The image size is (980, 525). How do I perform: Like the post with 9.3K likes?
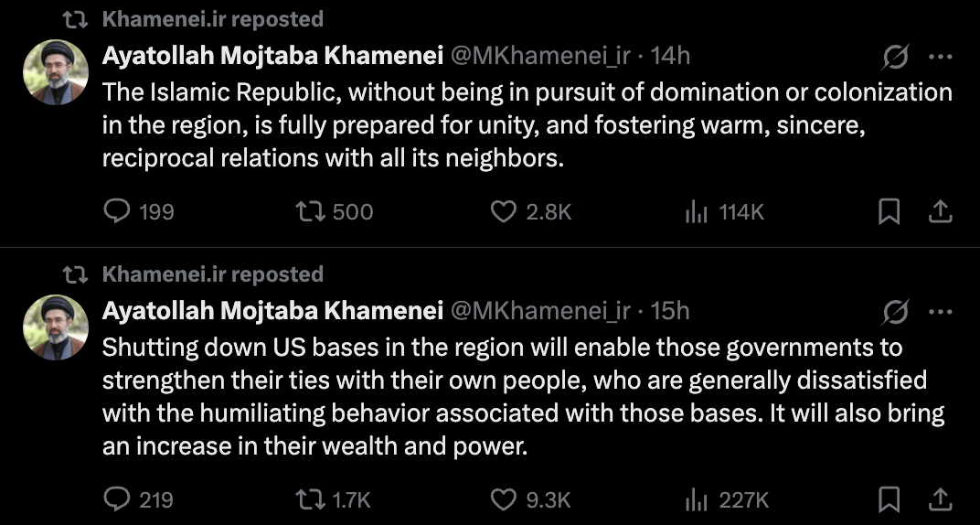click(x=504, y=499)
